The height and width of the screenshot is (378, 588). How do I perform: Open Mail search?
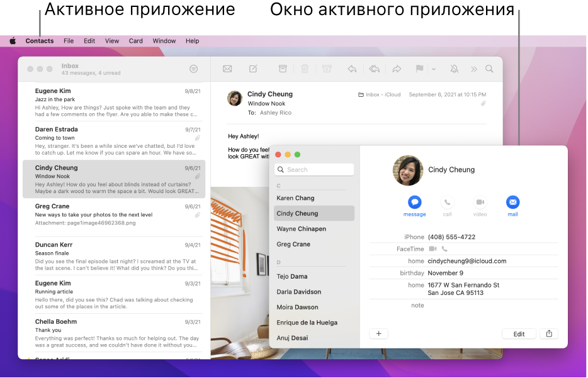click(x=490, y=69)
